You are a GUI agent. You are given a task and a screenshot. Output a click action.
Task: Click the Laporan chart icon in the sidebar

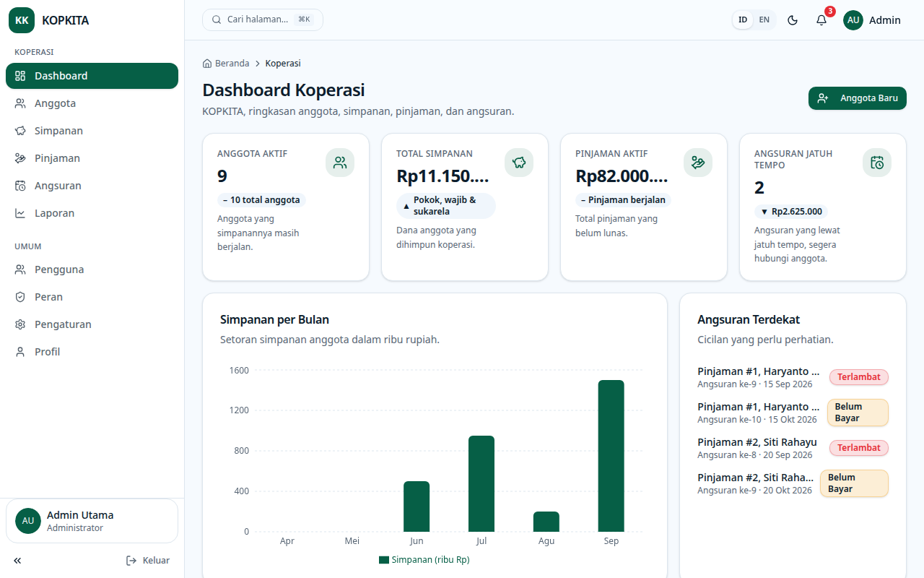pos(20,213)
